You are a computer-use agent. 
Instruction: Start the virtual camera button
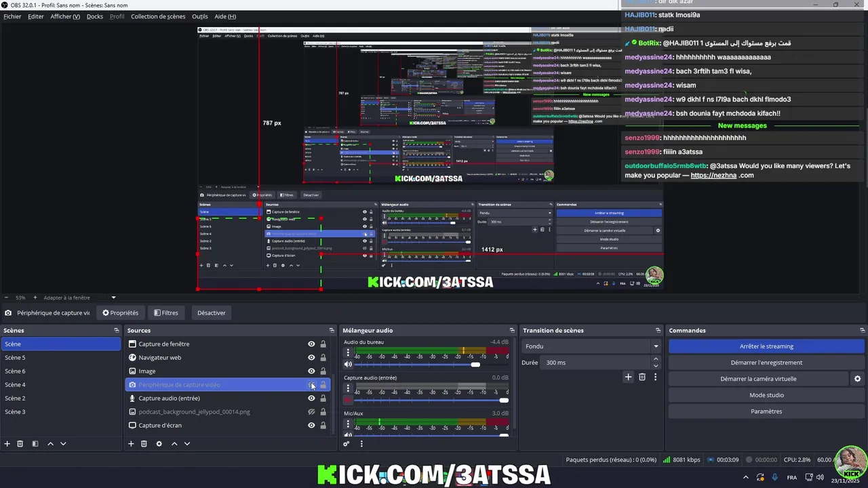point(758,379)
